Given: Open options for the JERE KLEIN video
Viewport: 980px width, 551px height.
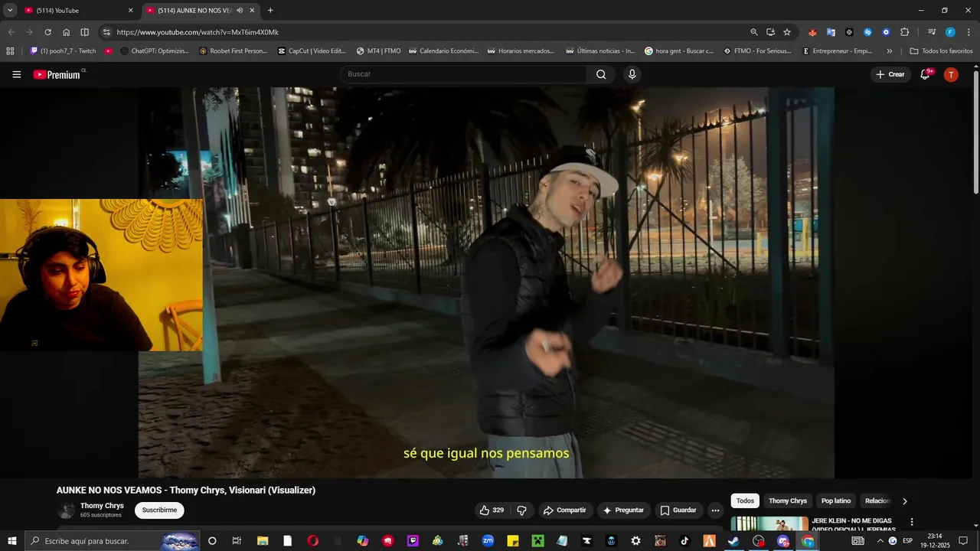Looking at the screenshot, I should [x=911, y=522].
